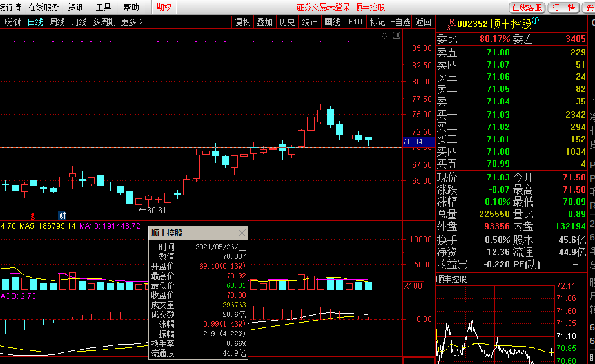Click the stock code 002352 顺丰控股
Image resolution: width=595 pixels, height=364 pixels.
pos(494,24)
